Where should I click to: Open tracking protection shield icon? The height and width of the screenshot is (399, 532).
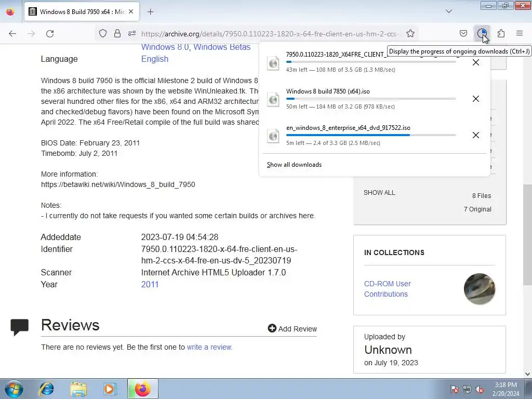(x=103, y=33)
